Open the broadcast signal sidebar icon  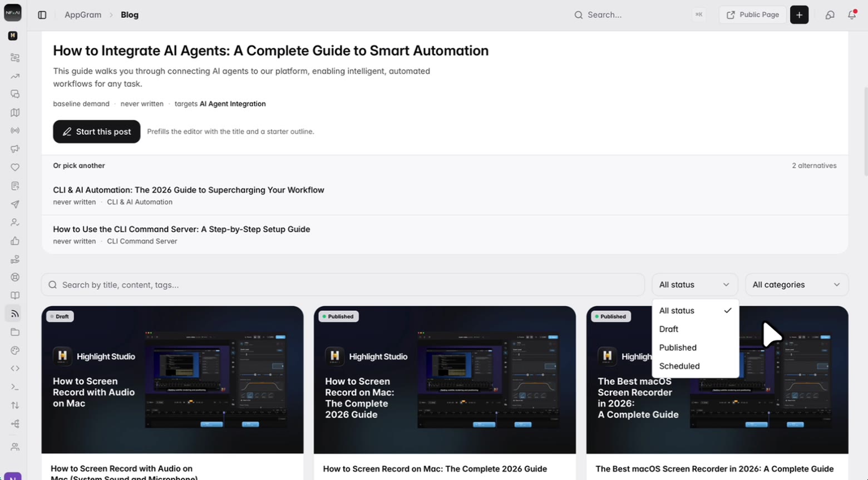tap(15, 131)
